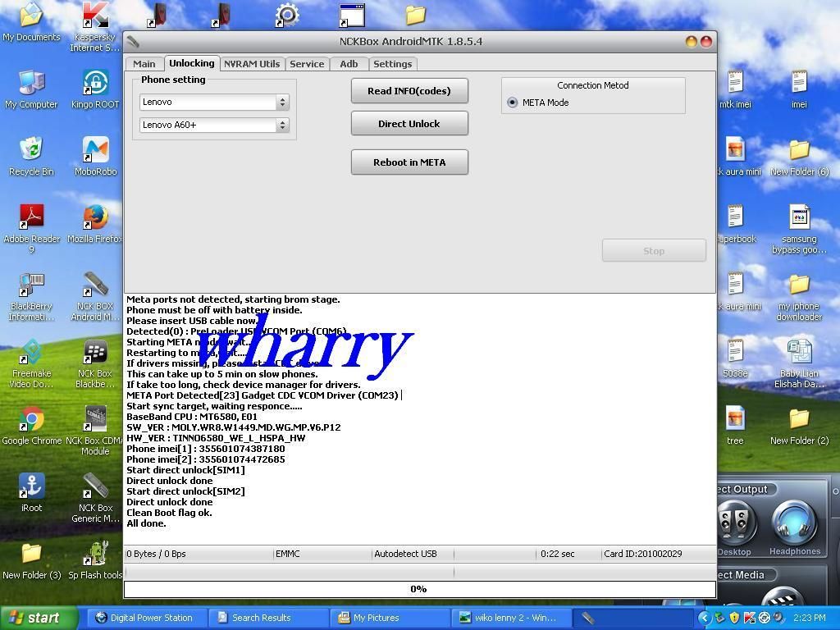Expand the Lenovo brand dropdown
840x630 pixels.
pyautogui.click(x=282, y=102)
